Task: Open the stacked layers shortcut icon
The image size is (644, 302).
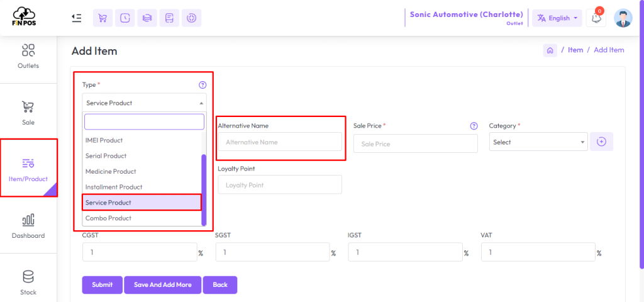Action: 147,18
